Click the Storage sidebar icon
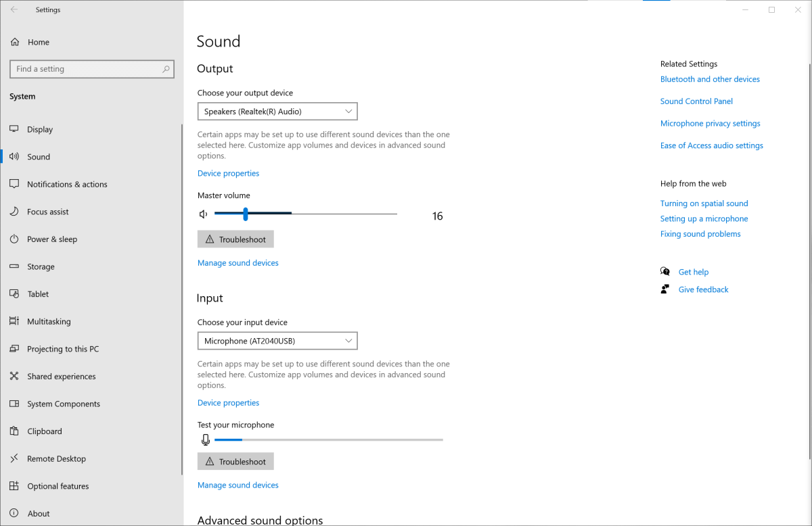Image resolution: width=812 pixels, height=526 pixels. pyautogui.click(x=15, y=266)
